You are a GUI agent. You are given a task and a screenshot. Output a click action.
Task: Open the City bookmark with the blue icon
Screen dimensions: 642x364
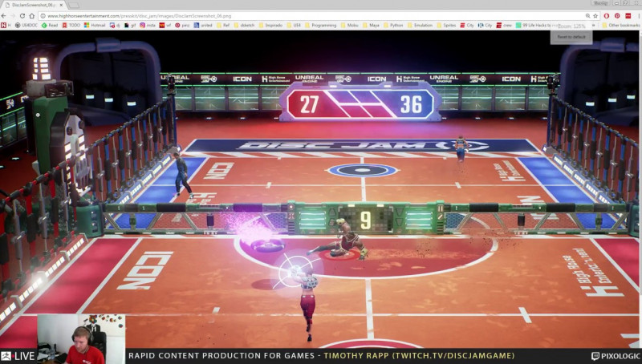tap(486, 26)
